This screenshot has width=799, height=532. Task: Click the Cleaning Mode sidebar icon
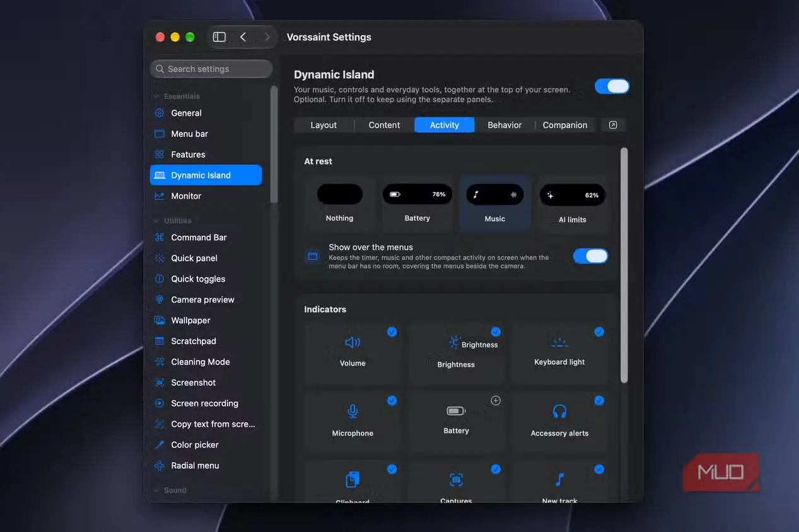pyautogui.click(x=160, y=362)
